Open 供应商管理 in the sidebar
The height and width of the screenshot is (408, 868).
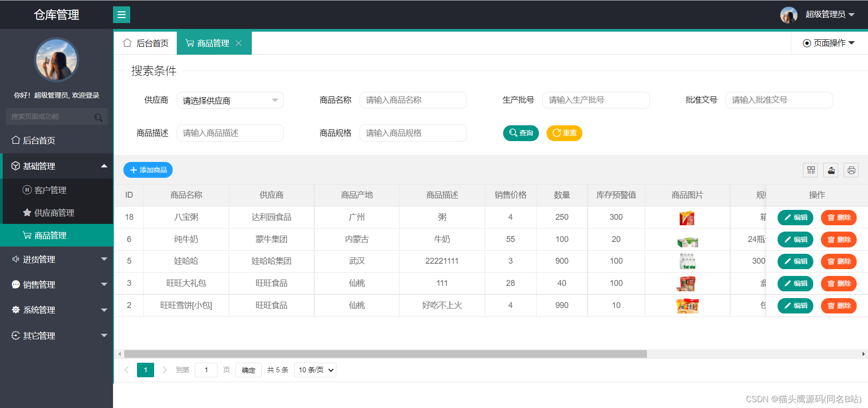pyautogui.click(x=57, y=213)
